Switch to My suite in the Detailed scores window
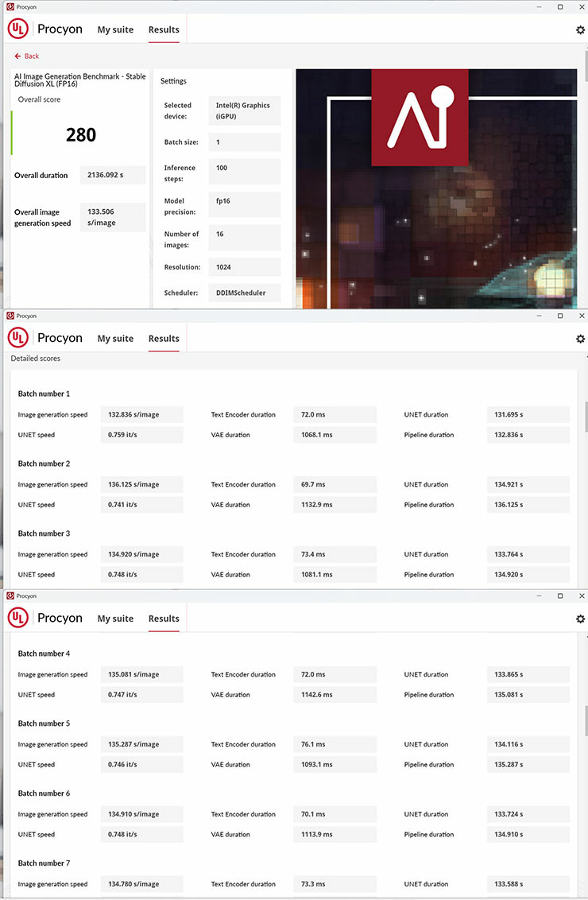The width and height of the screenshot is (588, 900). tap(115, 339)
